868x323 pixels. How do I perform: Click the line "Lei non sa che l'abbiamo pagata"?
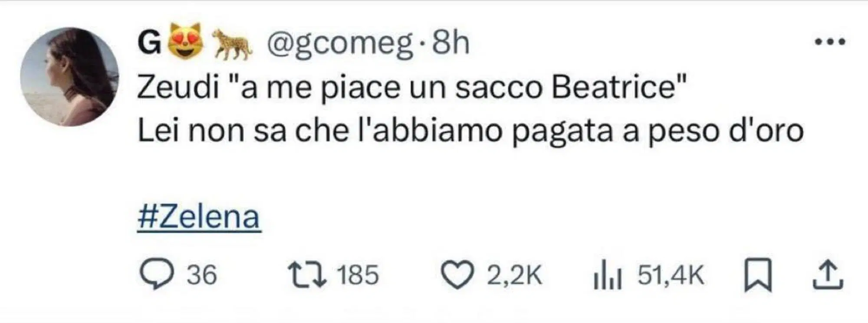(x=470, y=131)
